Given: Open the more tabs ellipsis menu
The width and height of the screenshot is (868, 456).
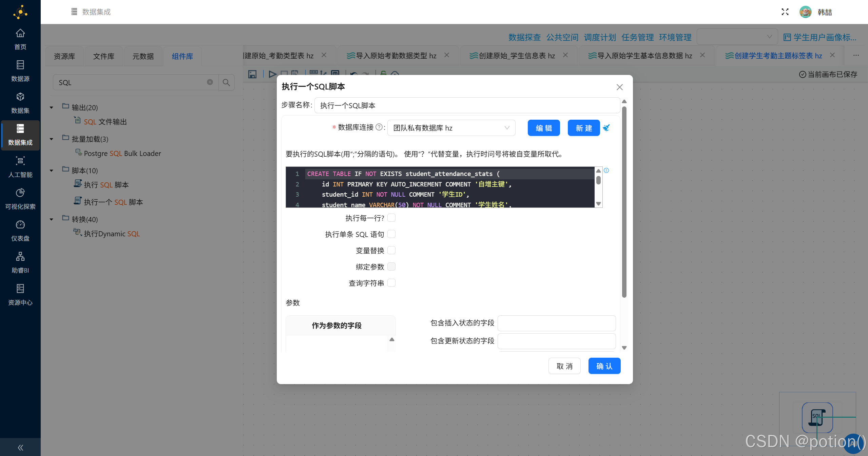Looking at the screenshot, I should point(856,55).
